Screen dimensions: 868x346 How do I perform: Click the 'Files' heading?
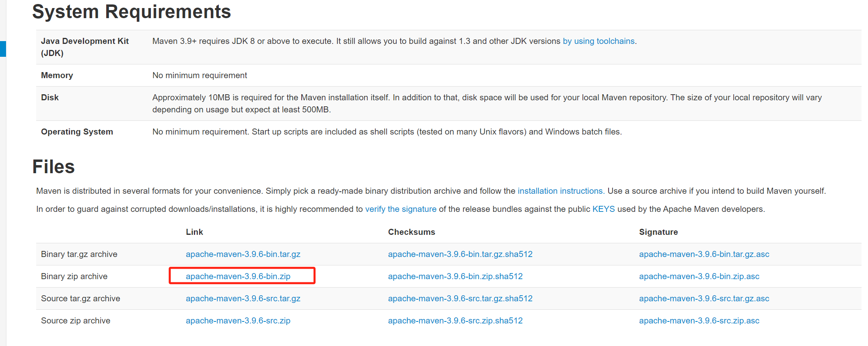coord(53,167)
